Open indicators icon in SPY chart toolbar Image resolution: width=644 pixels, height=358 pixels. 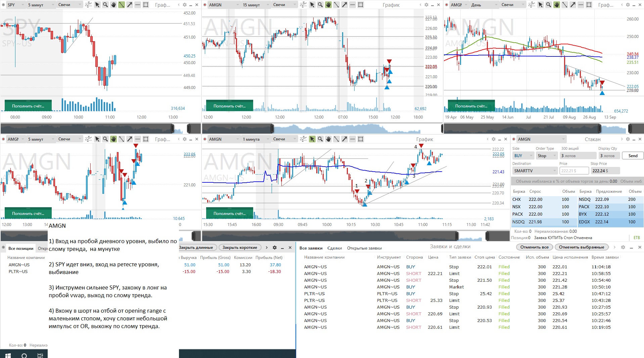[x=88, y=5]
